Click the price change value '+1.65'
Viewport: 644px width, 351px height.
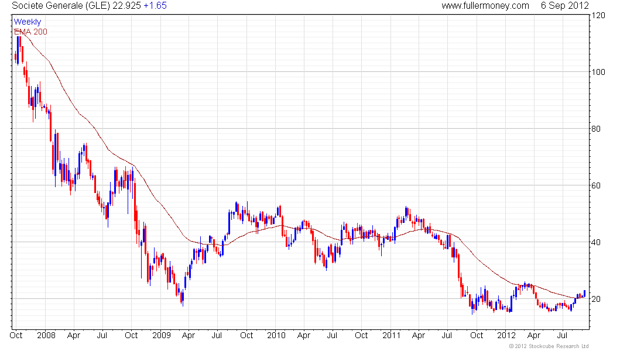point(155,6)
